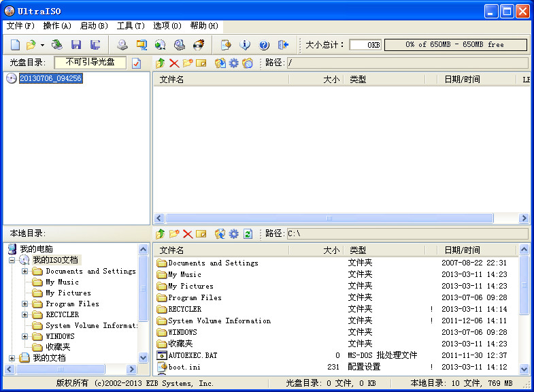This screenshot has height=392, width=534.
Task: Click the Open CD/DVD toolbar icon
Action: click(x=57, y=45)
